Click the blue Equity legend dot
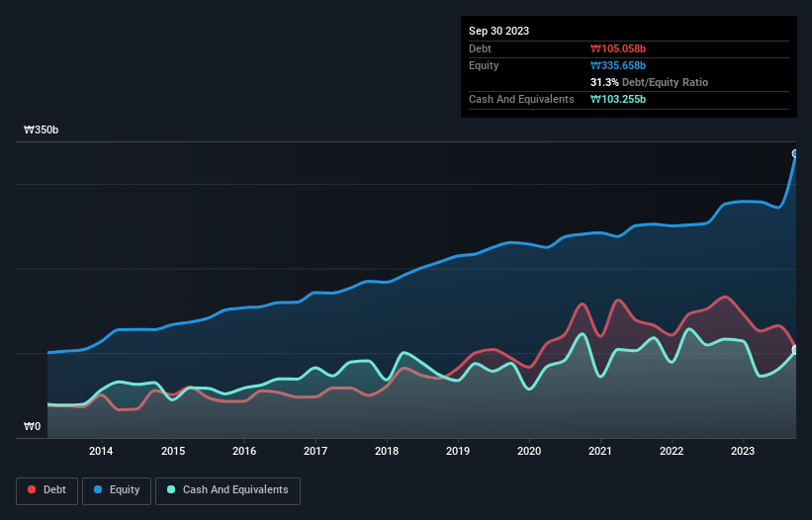 (98, 489)
